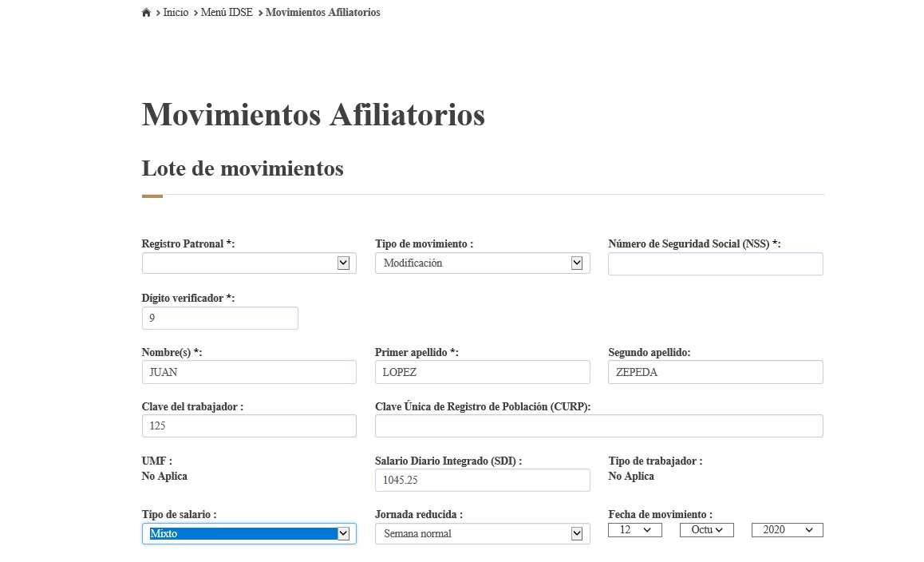924x562 pixels.
Task: Select the Movimientos Afiliatorios breadcrumb item
Action: (322, 12)
